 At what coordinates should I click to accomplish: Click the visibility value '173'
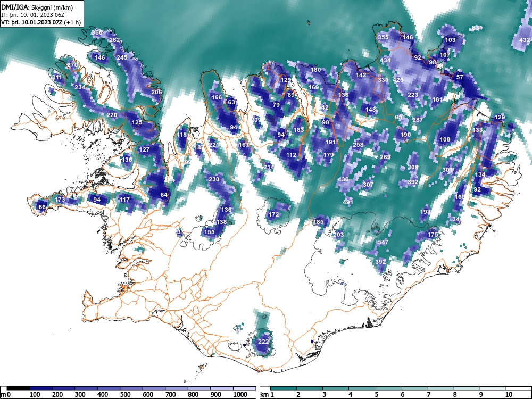point(60,199)
